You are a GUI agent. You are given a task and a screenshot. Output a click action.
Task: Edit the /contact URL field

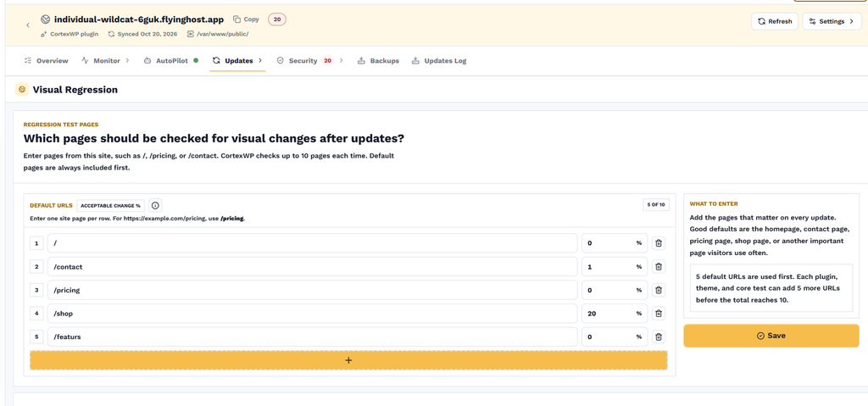(313, 266)
